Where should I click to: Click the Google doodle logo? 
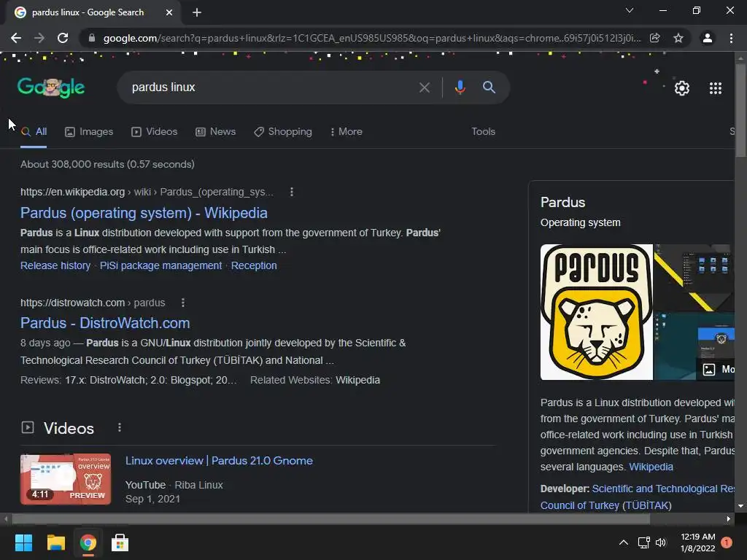click(x=51, y=87)
